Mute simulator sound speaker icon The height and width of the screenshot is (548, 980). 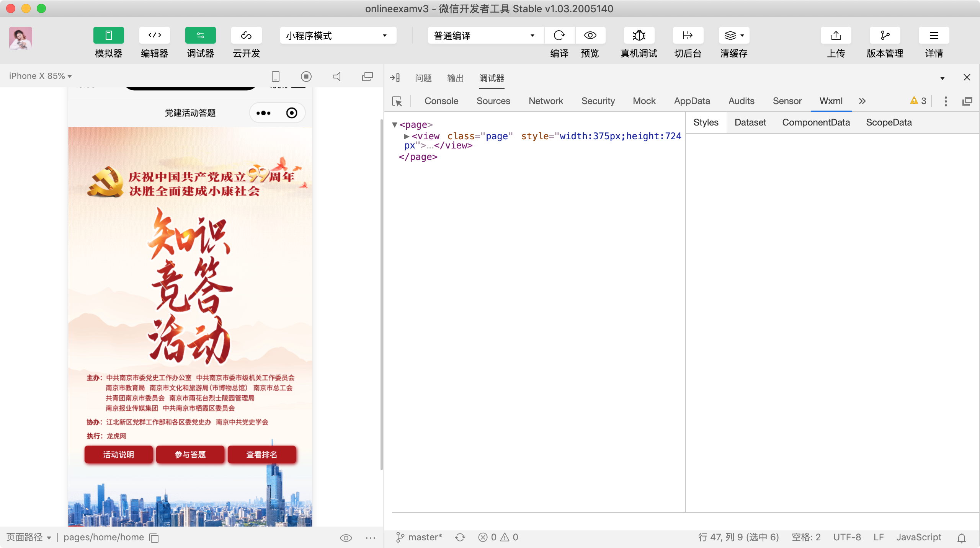coord(337,77)
